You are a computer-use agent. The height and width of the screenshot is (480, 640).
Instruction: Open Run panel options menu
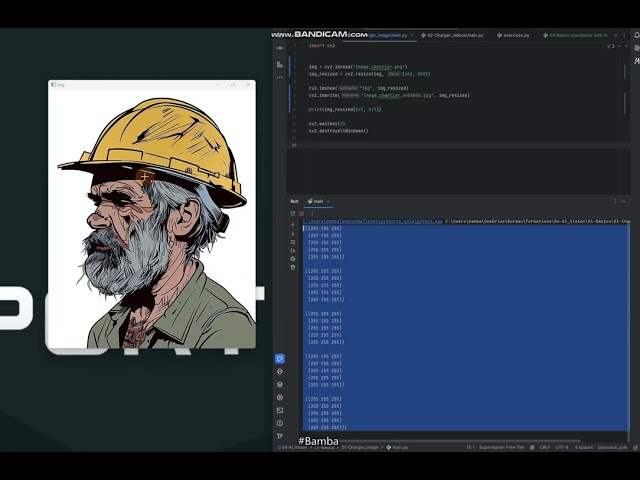pos(615,201)
